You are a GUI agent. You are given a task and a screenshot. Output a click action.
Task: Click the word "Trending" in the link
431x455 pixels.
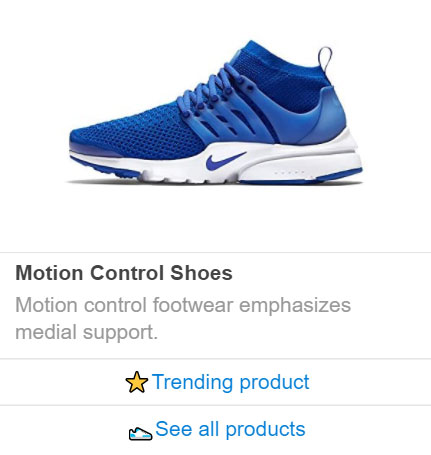tap(192, 382)
